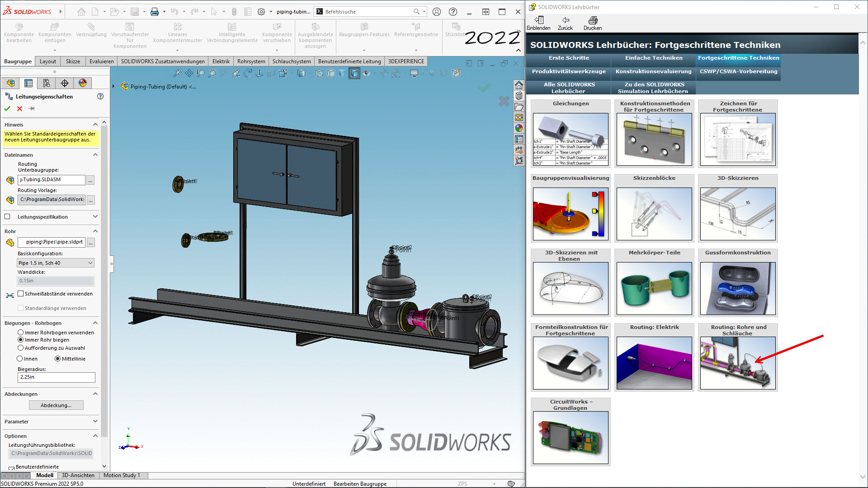
Task: Open the task pane appearances tab
Action: [x=519, y=128]
